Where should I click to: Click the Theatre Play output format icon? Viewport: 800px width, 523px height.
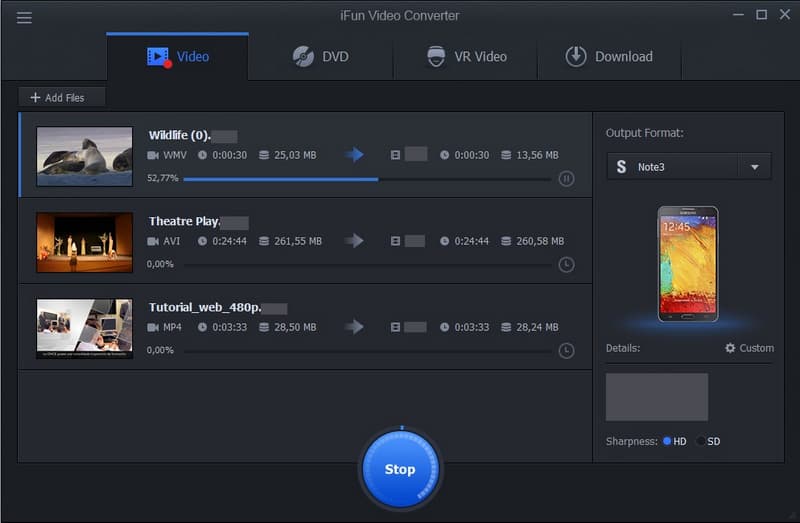[x=397, y=241]
